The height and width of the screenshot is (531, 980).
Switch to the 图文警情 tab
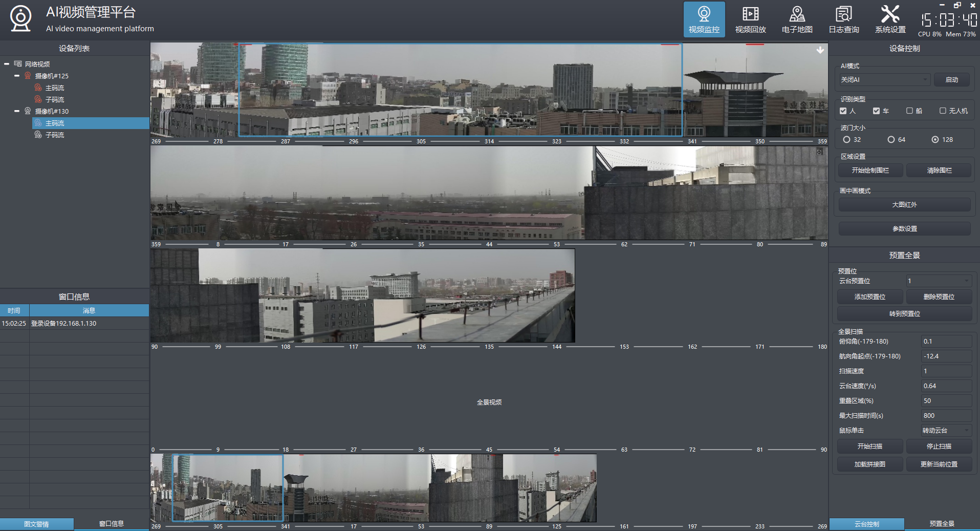(x=37, y=524)
